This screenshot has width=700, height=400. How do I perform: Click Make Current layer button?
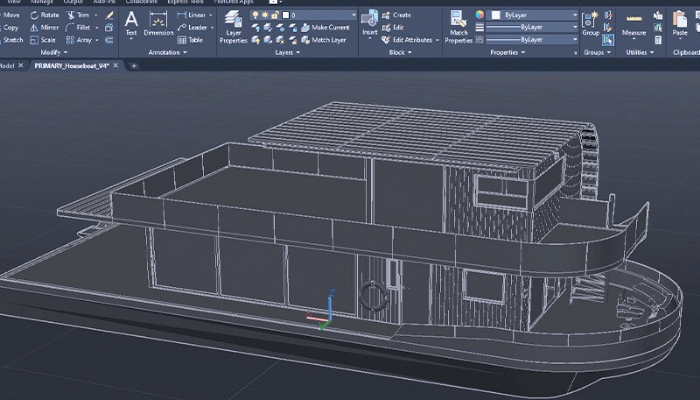pyautogui.click(x=325, y=27)
